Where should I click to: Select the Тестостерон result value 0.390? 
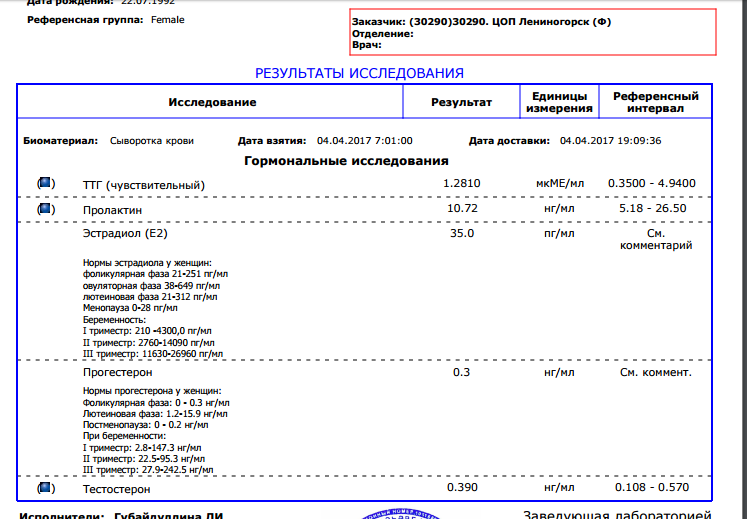[x=461, y=487]
